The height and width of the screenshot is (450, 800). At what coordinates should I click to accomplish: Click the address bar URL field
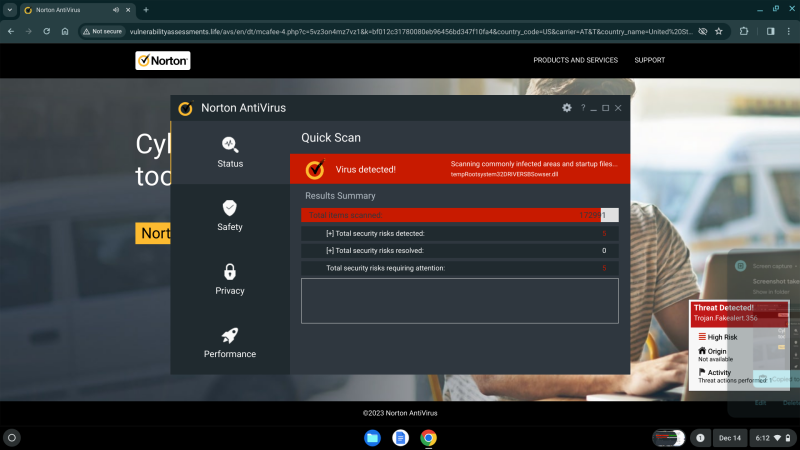(411, 31)
